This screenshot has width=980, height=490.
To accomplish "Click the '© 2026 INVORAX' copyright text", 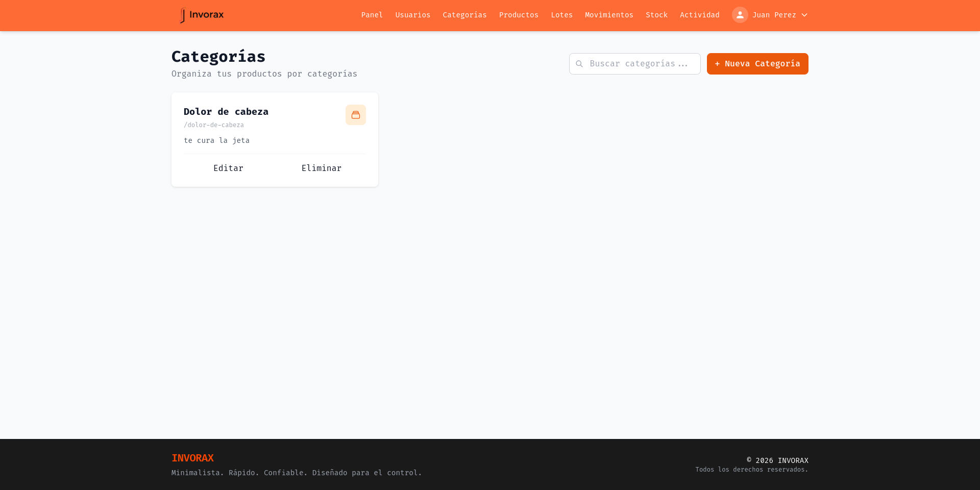I will tap(778, 460).
